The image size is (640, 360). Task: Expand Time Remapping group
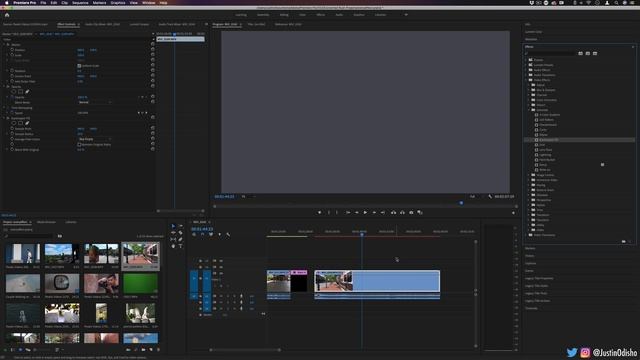[x=4, y=108]
